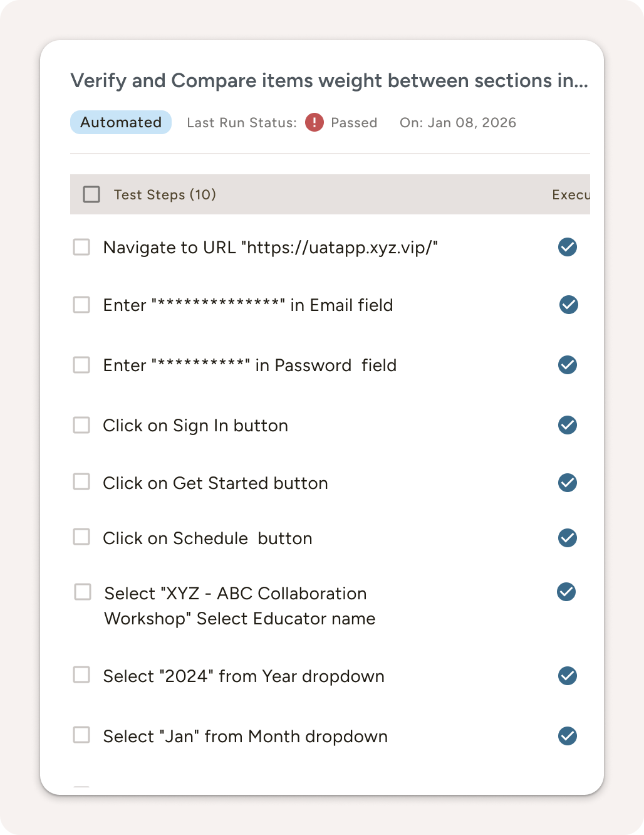This screenshot has height=835, width=644.
Task: Click the Automated badge
Action: point(120,122)
